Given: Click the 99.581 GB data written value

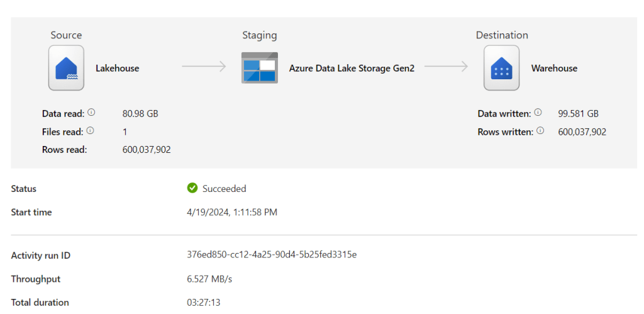Looking at the screenshot, I should tap(578, 114).
